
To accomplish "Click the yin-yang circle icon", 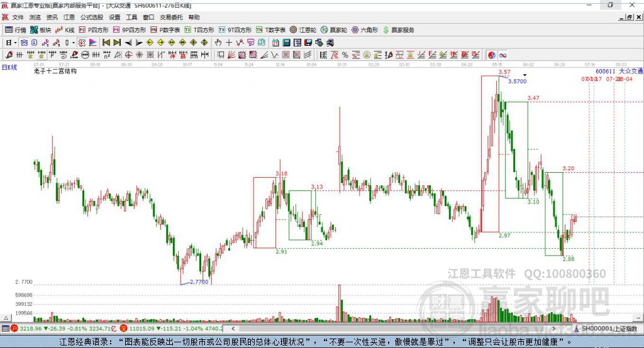I will (492, 55).
